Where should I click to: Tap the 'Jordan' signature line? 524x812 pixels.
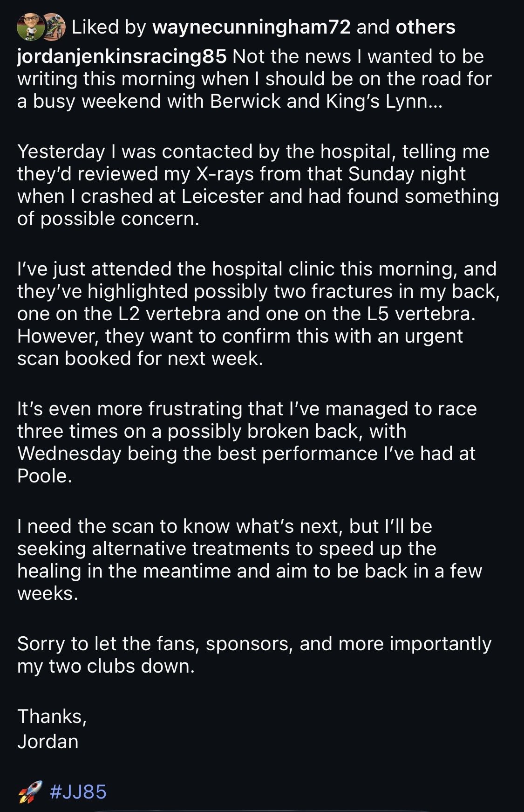[x=48, y=741]
